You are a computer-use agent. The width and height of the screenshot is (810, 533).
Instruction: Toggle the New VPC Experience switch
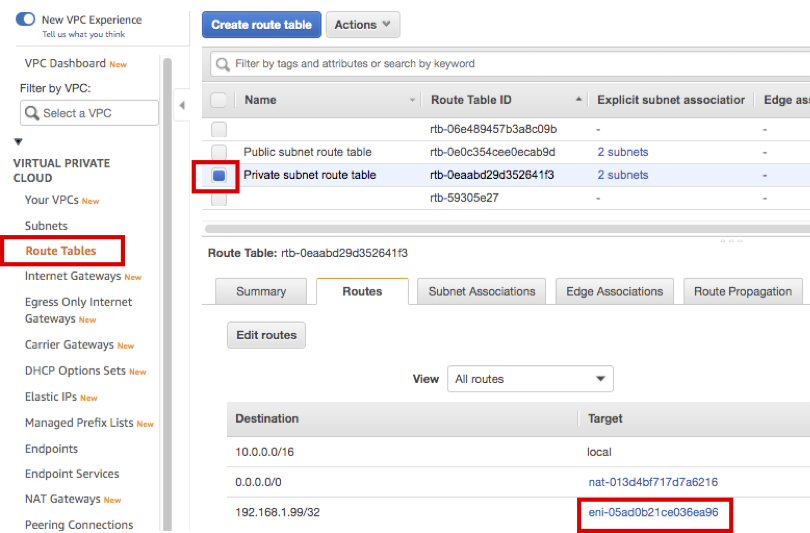26,19
